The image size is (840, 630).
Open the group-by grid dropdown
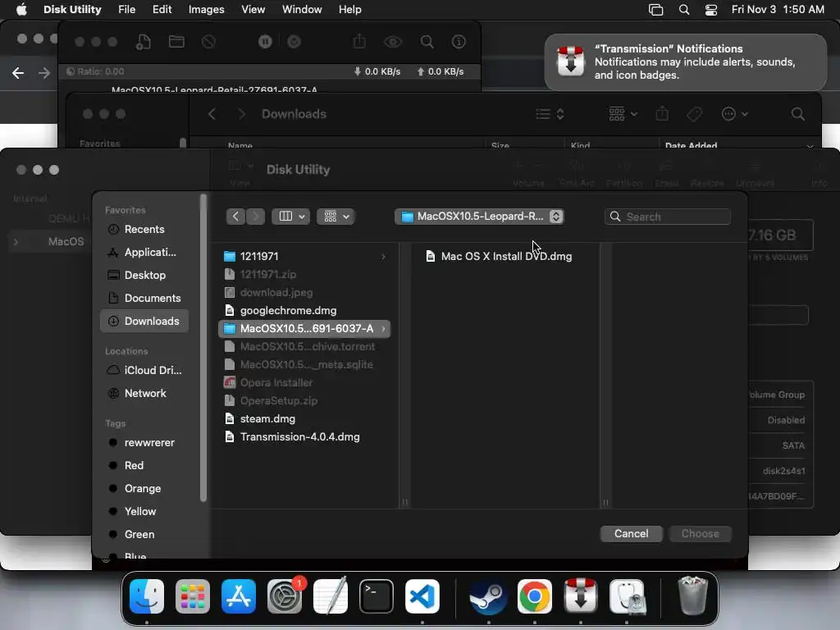pyautogui.click(x=336, y=217)
